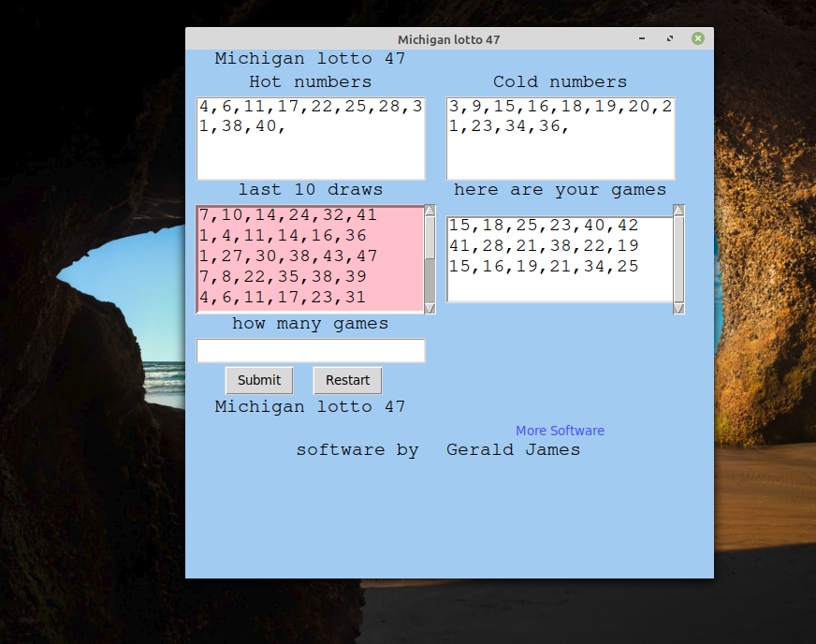Click the Cold numbers label
The image size is (816, 644).
(x=560, y=81)
